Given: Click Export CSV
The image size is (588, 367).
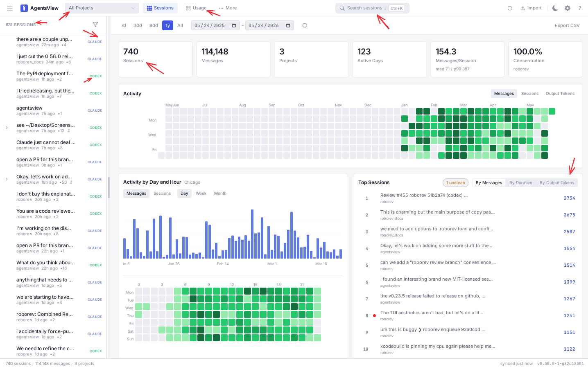Looking at the screenshot, I should [x=567, y=25].
